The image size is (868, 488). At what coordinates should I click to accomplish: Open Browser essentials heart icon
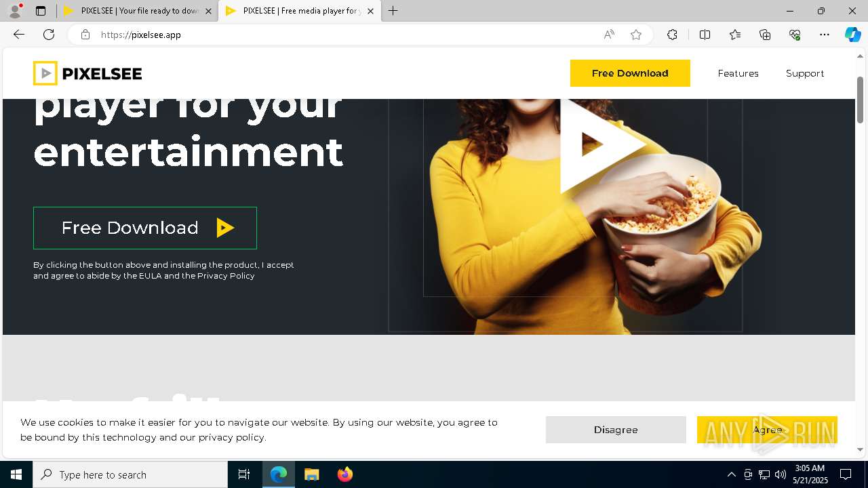click(x=795, y=35)
